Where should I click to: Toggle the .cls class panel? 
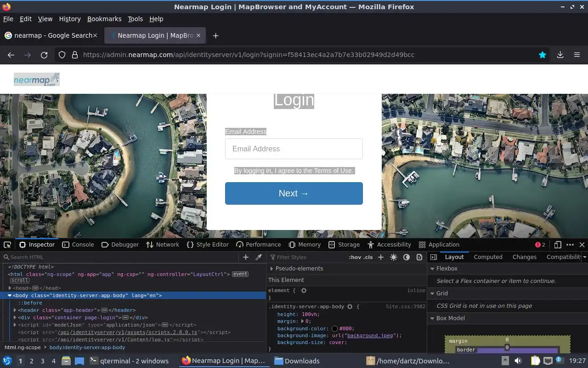pos(368,257)
